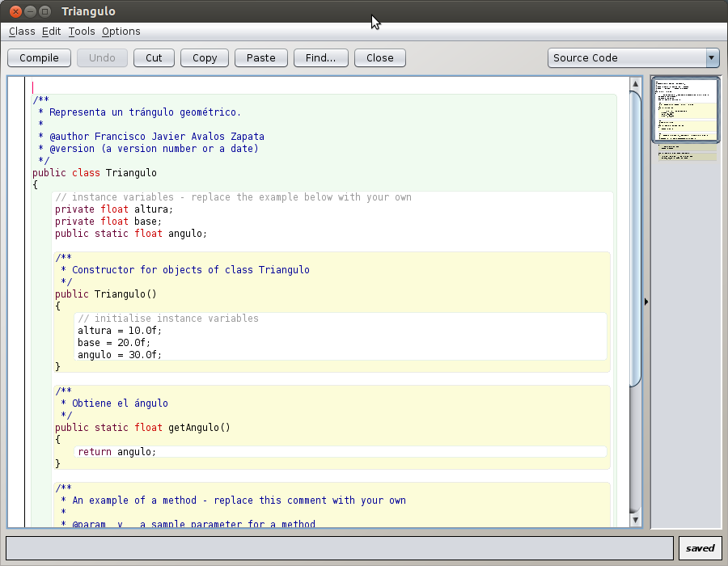Viewport: 728px width, 566px height.
Task: Click the line 'public class Triangulo'
Action: [x=95, y=172]
